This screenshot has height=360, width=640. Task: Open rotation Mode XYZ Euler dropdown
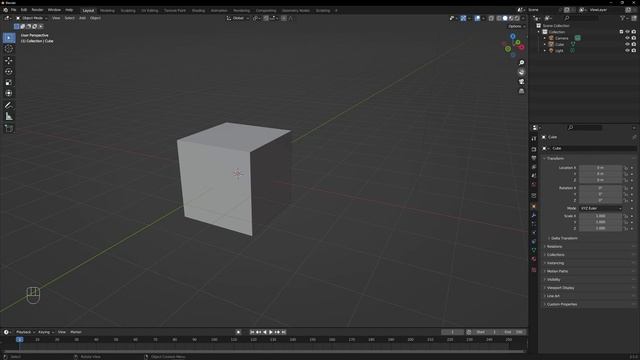coord(601,208)
